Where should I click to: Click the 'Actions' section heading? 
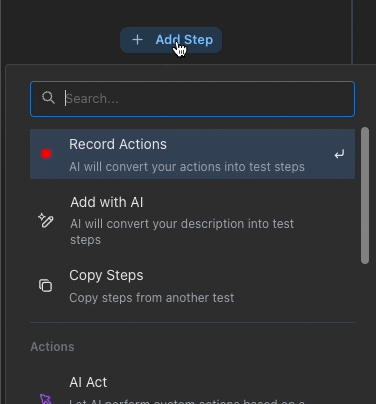(x=52, y=347)
